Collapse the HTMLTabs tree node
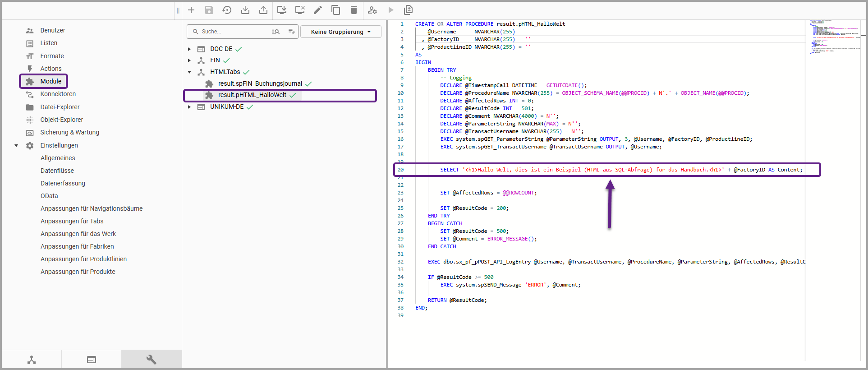The image size is (868, 370). pyautogui.click(x=189, y=72)
